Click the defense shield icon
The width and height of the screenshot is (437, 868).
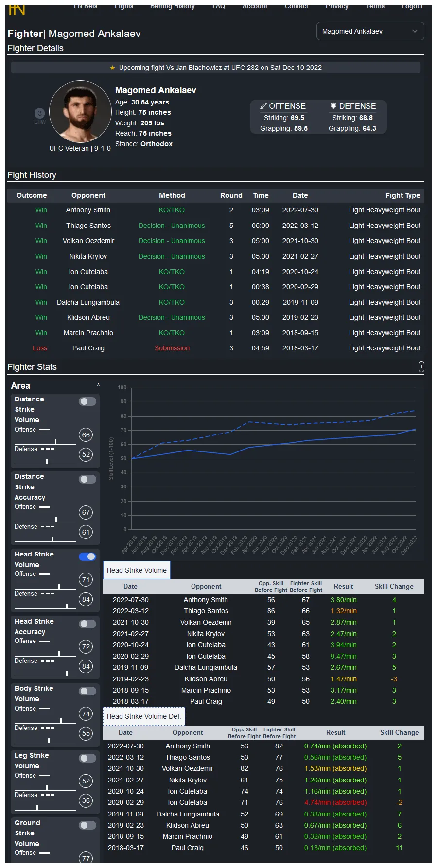click(333, 106)
